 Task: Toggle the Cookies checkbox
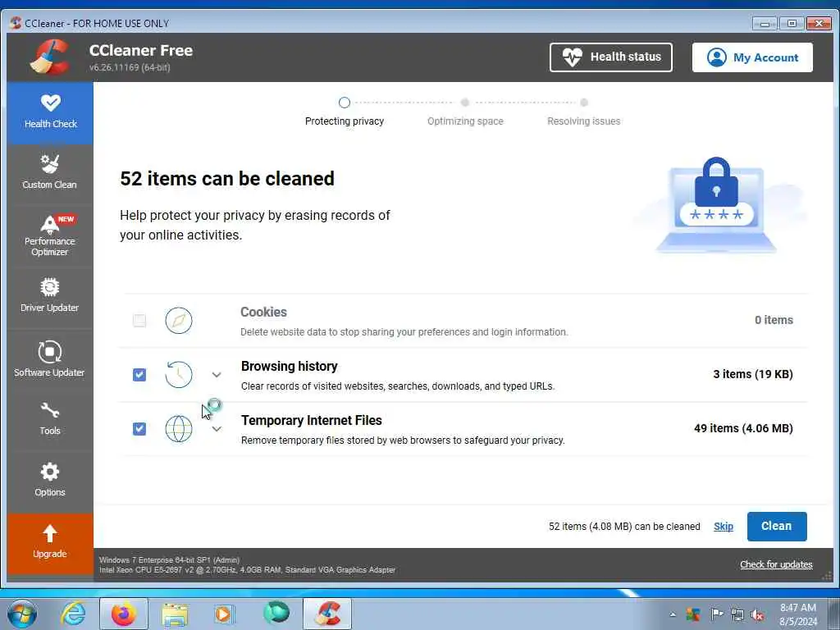pos(139,321)
